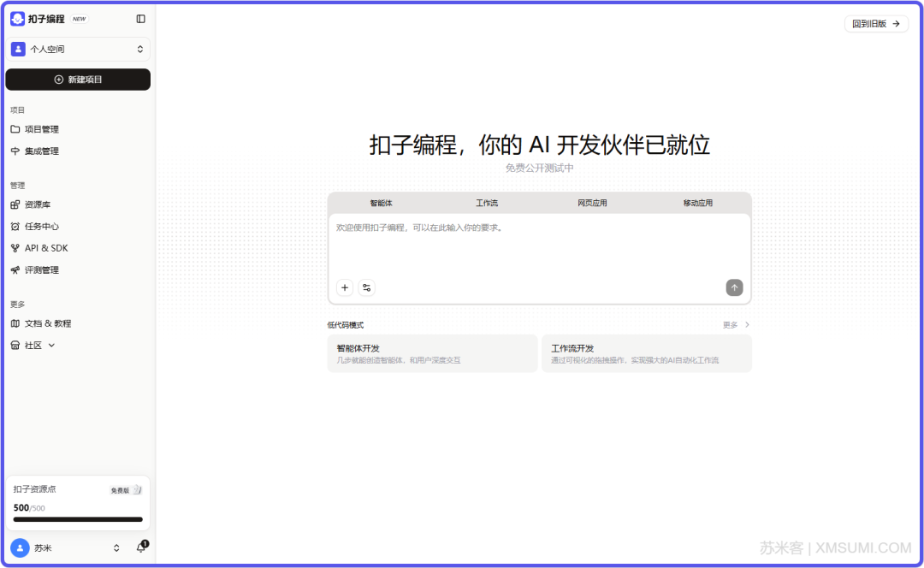Collapse the sidebar with the panel icon
924x568 pixels.
pos(141,19)
